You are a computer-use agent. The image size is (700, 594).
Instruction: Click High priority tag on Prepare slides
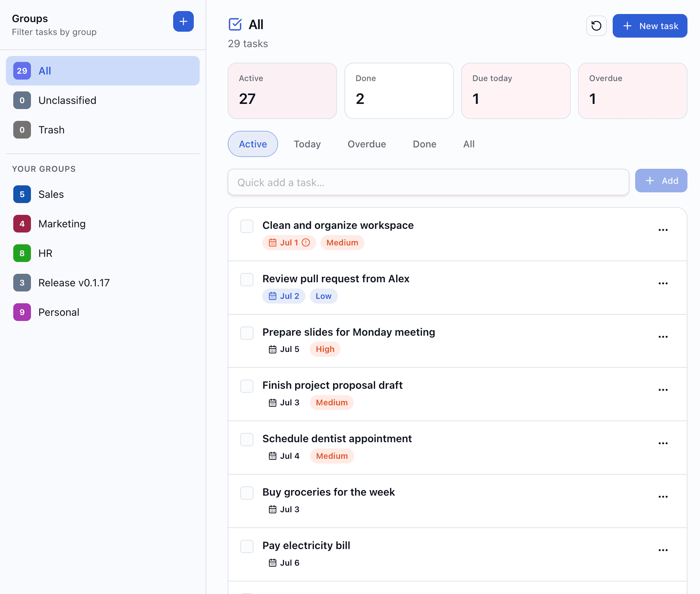click(x=325, y=349)
